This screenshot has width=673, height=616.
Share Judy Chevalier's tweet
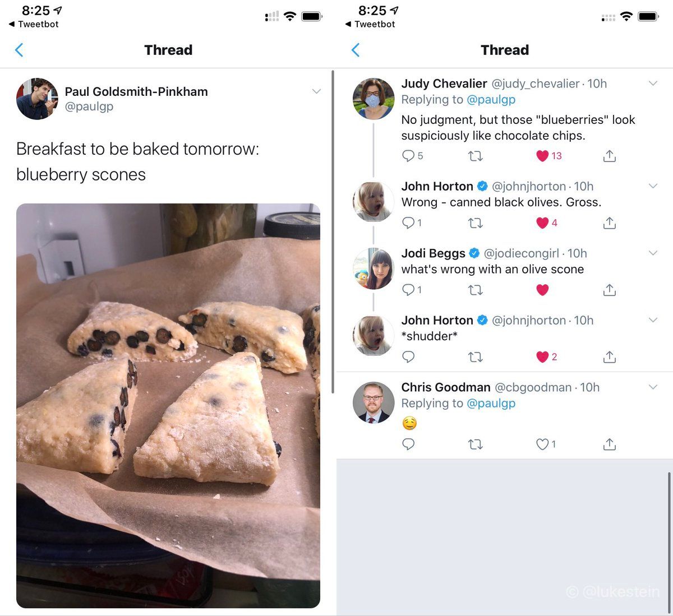[609, 156]
